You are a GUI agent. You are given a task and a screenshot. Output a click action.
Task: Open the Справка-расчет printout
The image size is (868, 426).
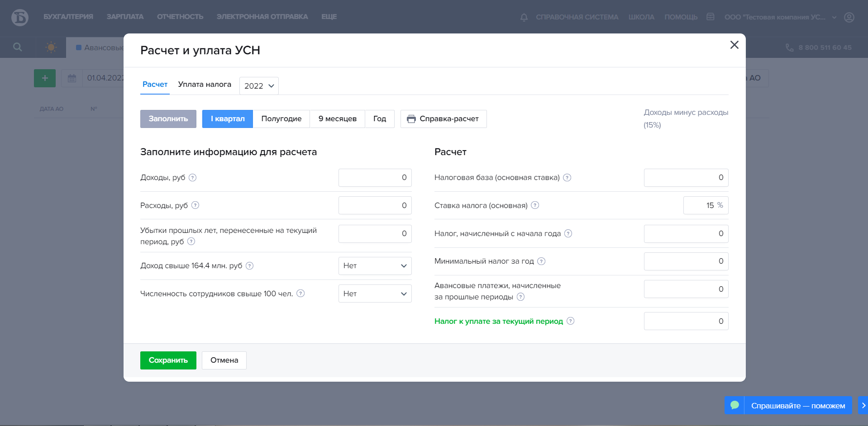coord(444,119)
